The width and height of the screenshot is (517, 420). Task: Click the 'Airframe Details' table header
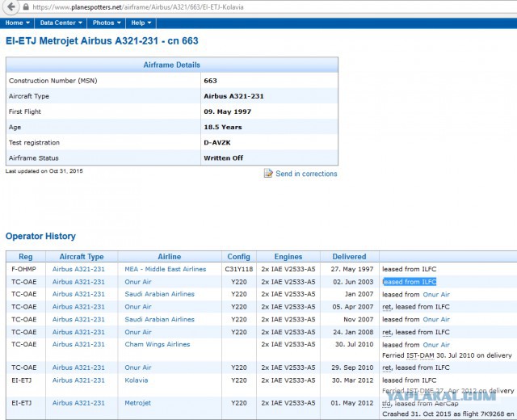point(172,65)
